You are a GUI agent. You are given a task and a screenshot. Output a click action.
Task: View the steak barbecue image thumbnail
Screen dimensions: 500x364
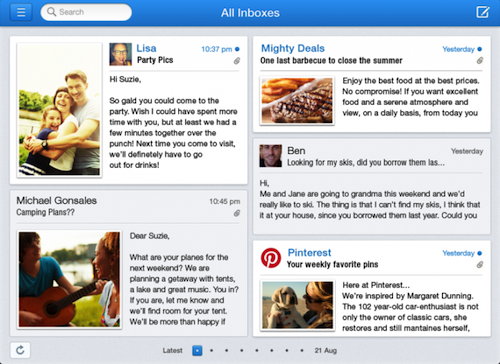point(297,100)
